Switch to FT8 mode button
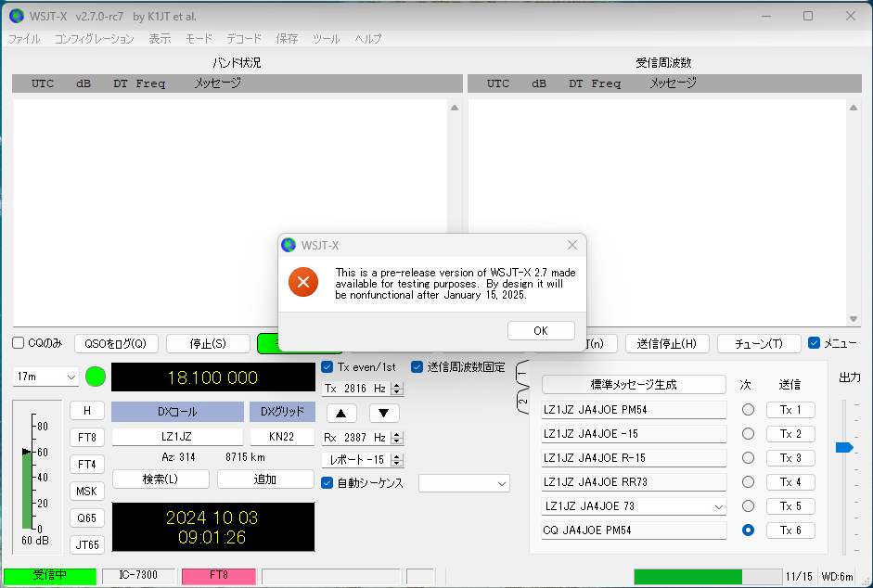Image resolution: width=873 pixels, height=588 pixels. pyautogui.click(x=87, y=438)
